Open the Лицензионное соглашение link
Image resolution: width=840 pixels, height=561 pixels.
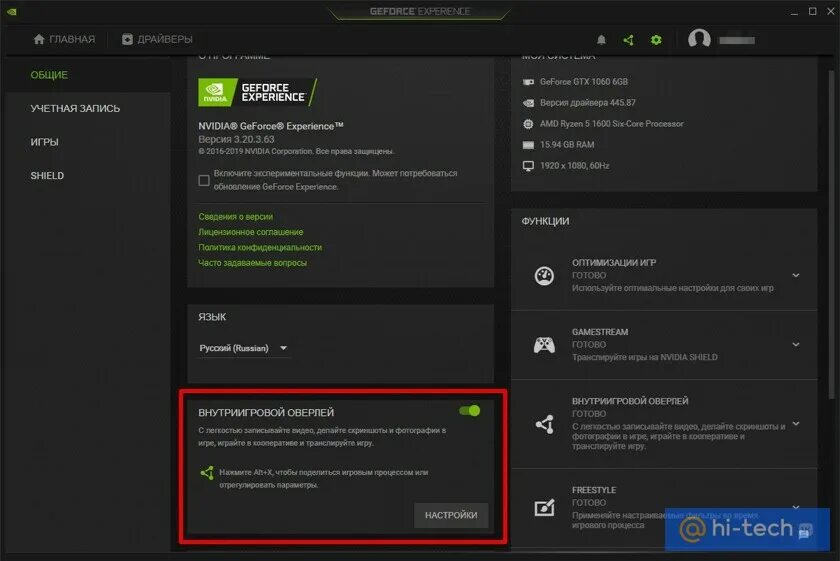pyautogui.click(x=251, y=232)
